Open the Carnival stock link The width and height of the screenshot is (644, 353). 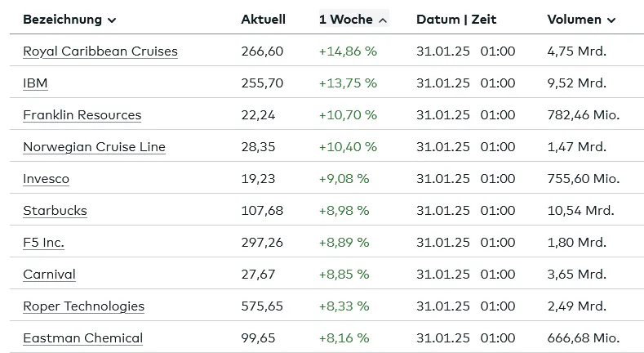click(x=49, y=274)
